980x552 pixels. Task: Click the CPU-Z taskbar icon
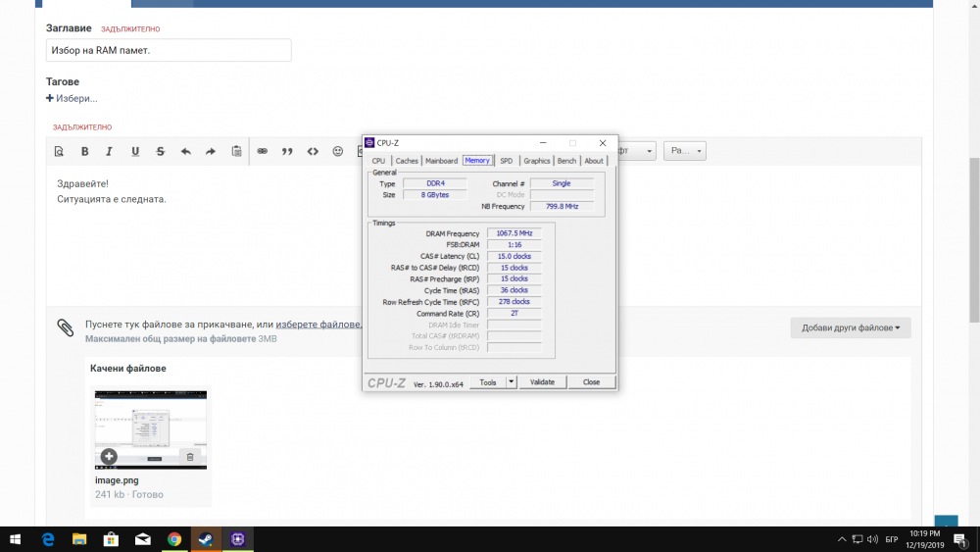237,539
